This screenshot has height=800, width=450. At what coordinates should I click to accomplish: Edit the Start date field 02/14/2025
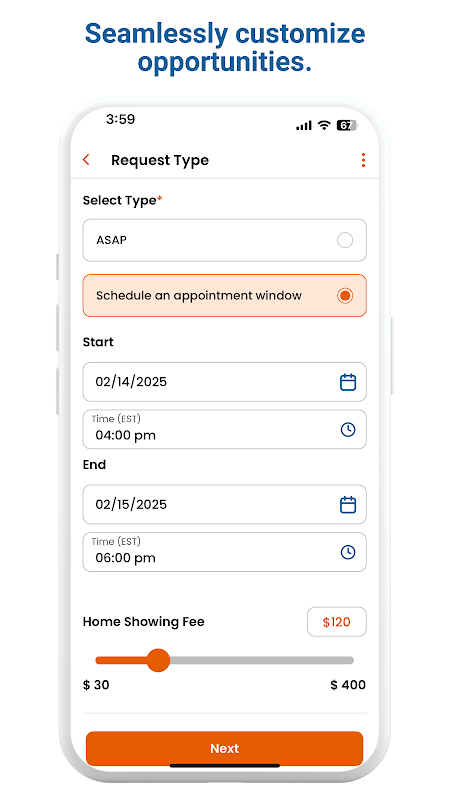pyautogui.click(x=224, y=382)
